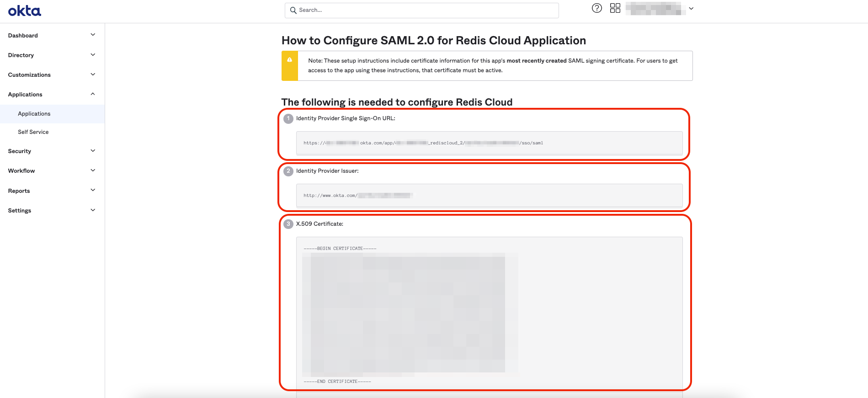The width and height of the screenshot is (868, 398).
Task: Open the apps grid icon
Action: point(615,8)
